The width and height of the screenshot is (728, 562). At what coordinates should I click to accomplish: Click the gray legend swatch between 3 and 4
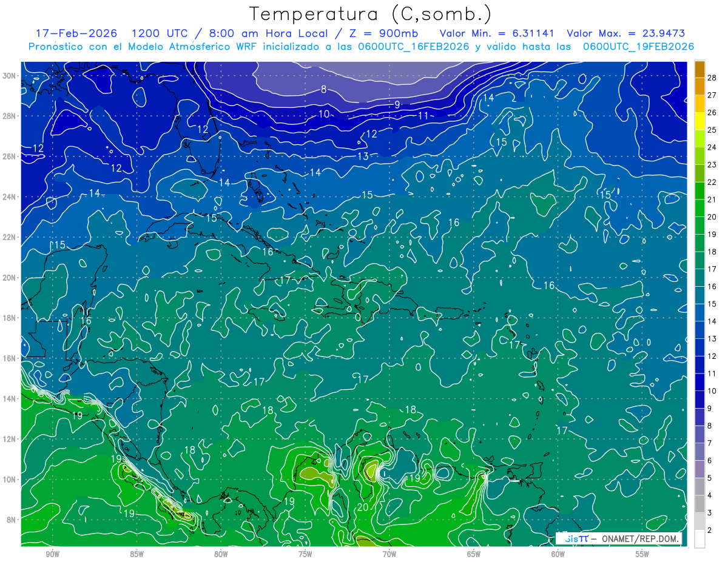click(699, 504)
